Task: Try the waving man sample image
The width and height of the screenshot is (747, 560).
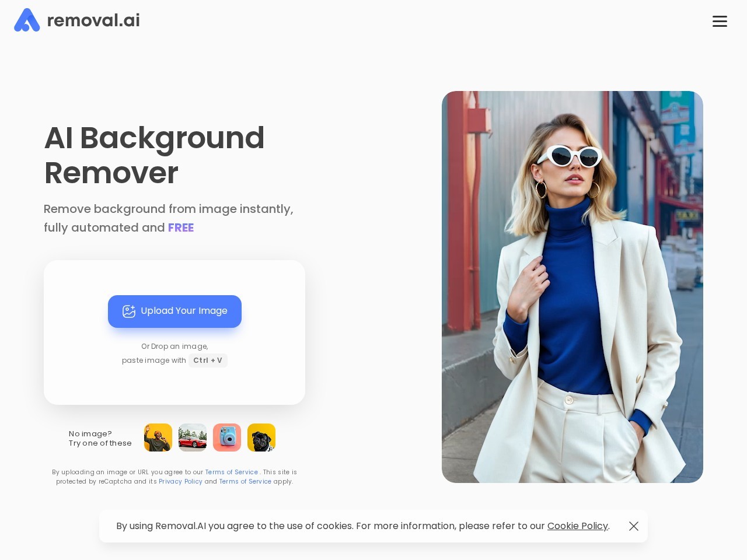Action: (158, 437)
